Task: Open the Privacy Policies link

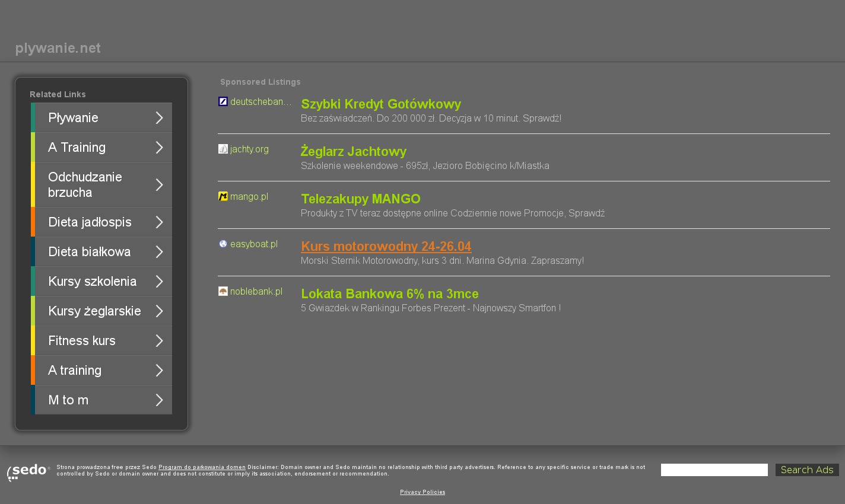Action: [422, 492]
